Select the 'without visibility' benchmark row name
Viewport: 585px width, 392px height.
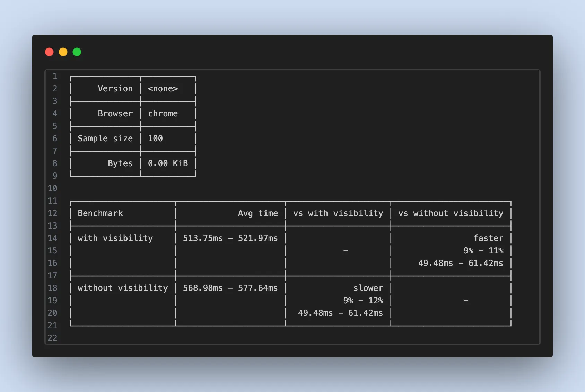tap(123, 288)
